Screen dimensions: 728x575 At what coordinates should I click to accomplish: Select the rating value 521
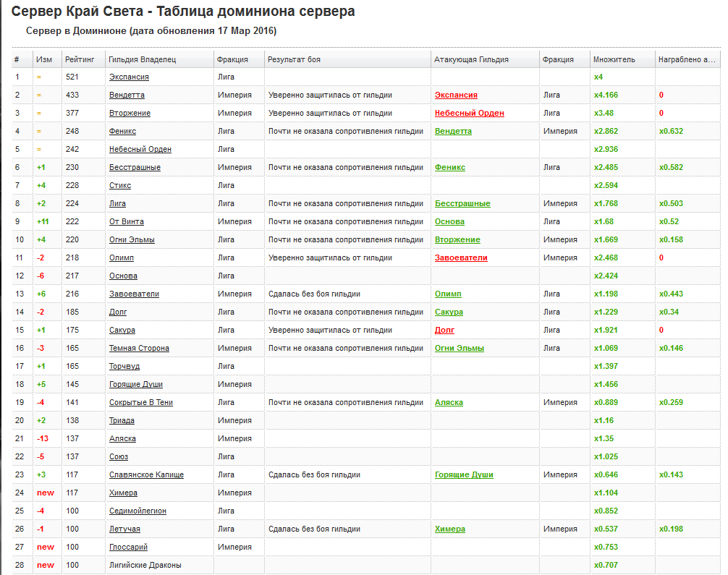[72, 77]
